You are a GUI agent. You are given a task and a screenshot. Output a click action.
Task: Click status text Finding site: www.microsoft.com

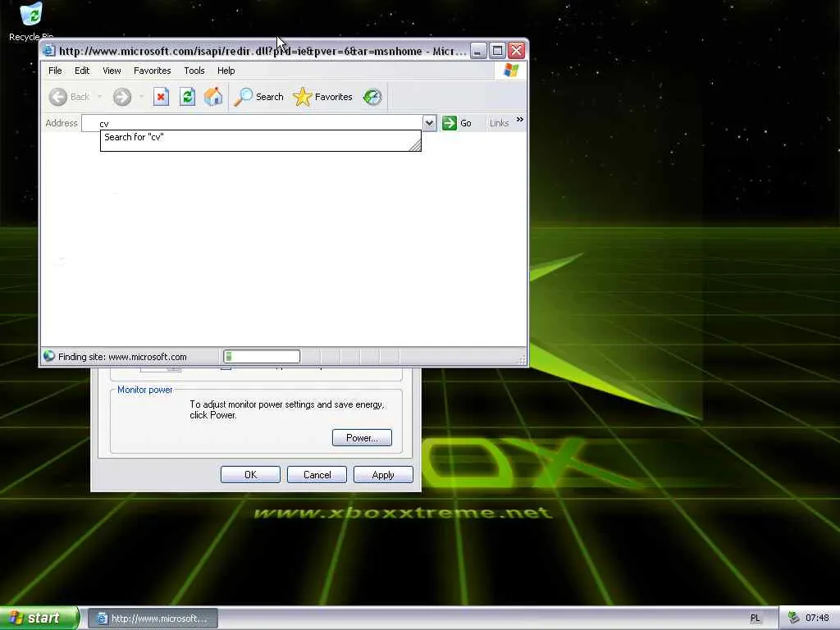[122, 357]
